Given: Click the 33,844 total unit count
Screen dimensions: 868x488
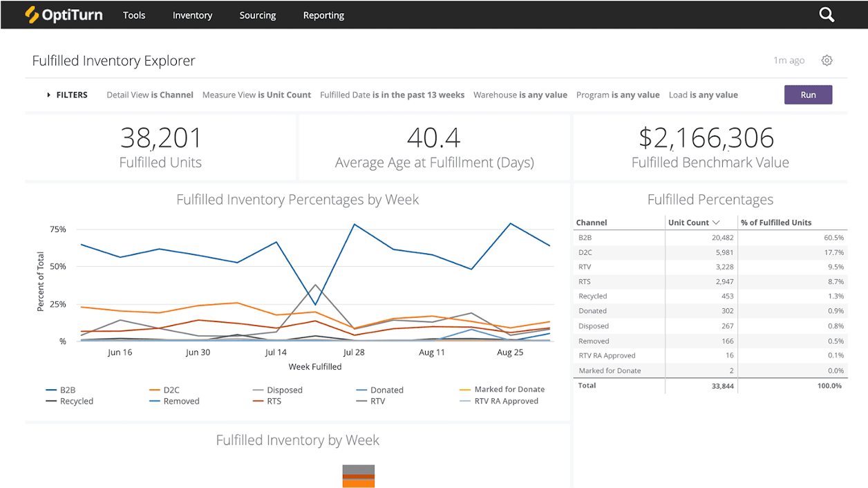Looking at the screenshot, I should (x=721, y=386).
